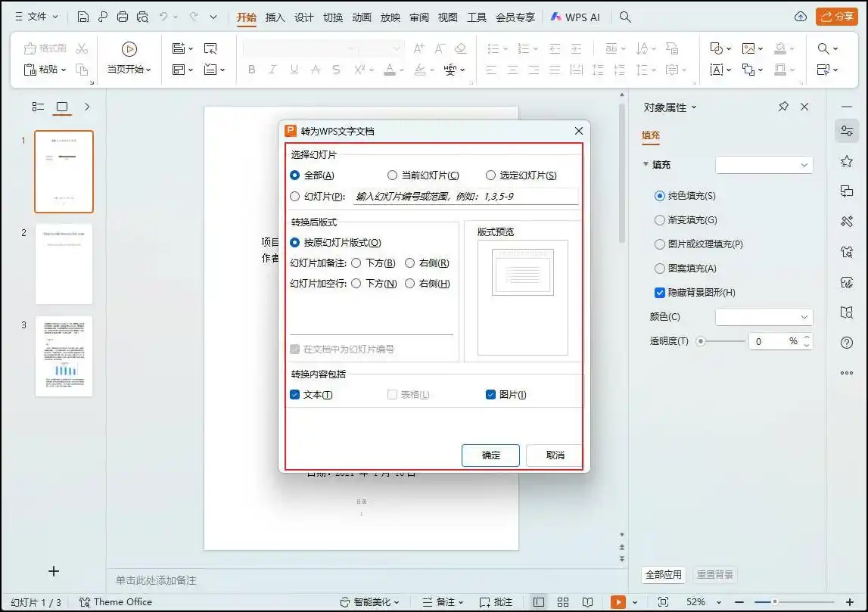Open the 填充 preset dropdown
868x612 pixels.
tap(764, 165)
